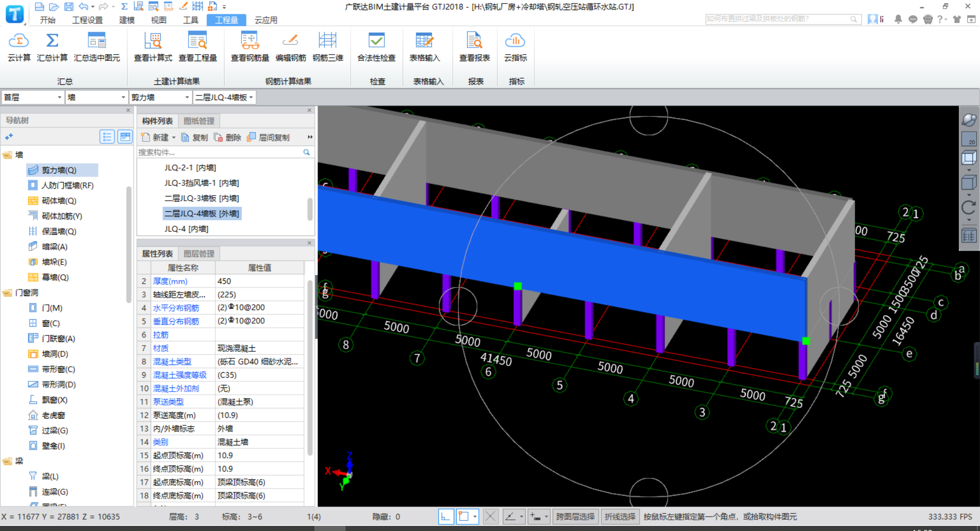Open 查看计算式 view formula tool

coord(153,47)
